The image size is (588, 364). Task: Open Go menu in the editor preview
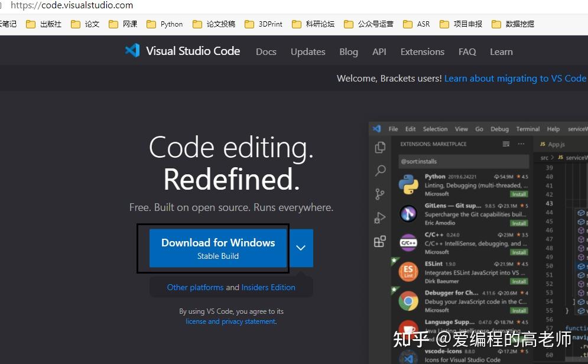479,129
